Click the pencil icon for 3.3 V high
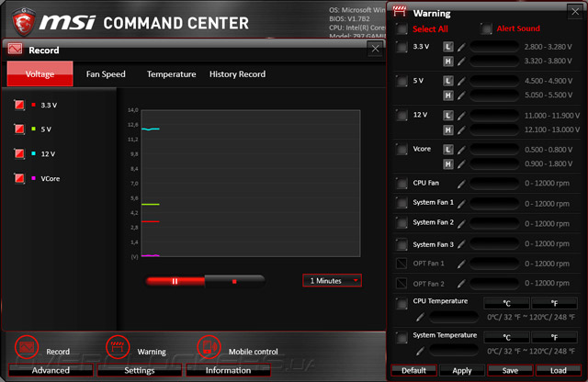588x382 pixels. click(461, 62)
